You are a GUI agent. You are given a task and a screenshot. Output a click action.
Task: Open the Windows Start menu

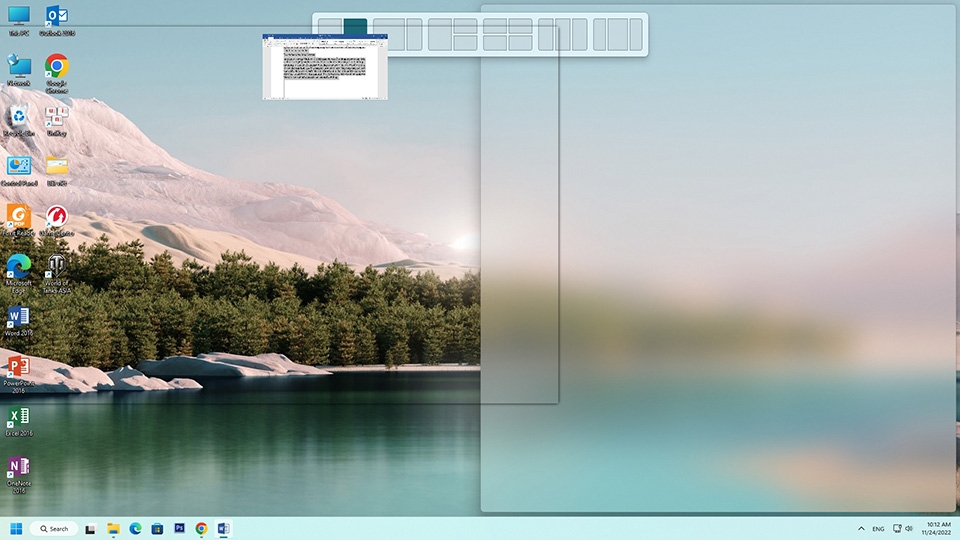pos(17,528)
